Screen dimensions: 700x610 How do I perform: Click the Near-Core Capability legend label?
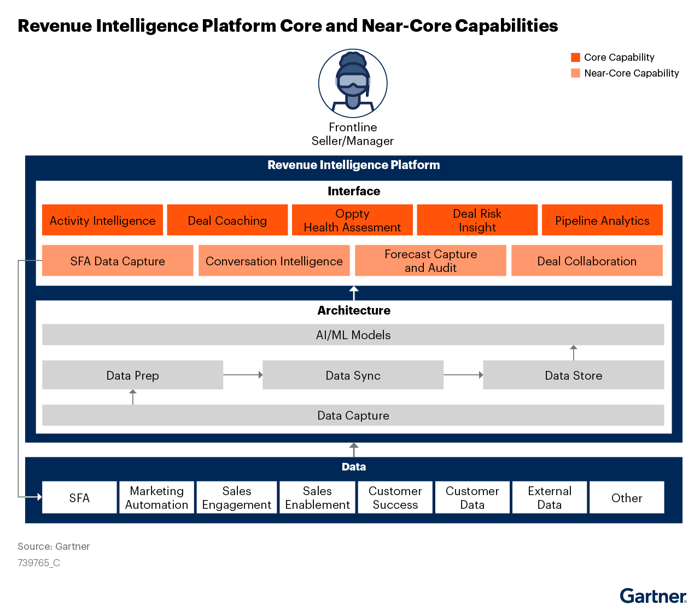[x=632, y=73]
